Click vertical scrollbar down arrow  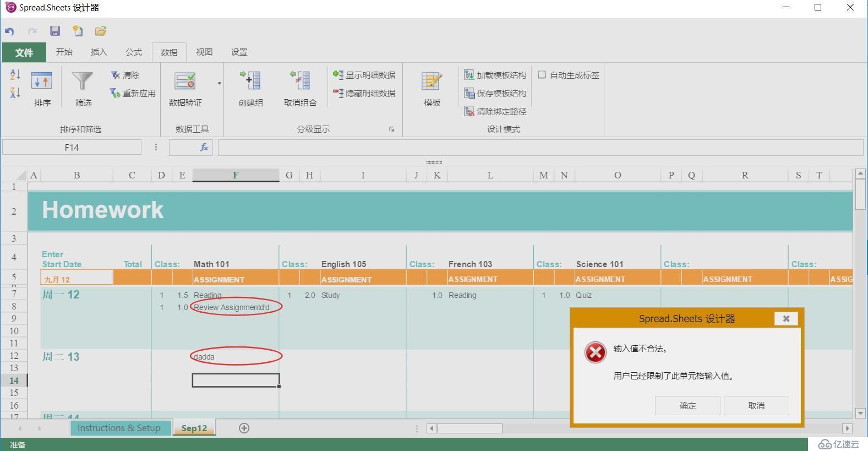[860, 413]
